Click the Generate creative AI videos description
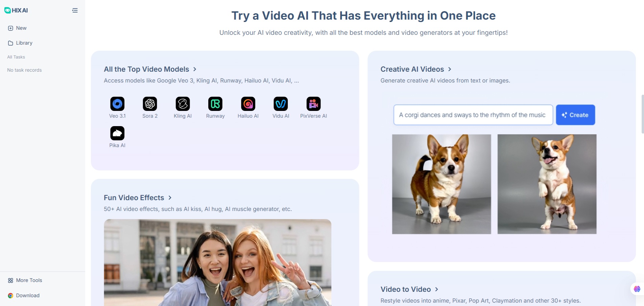 [x=445, y=80]
